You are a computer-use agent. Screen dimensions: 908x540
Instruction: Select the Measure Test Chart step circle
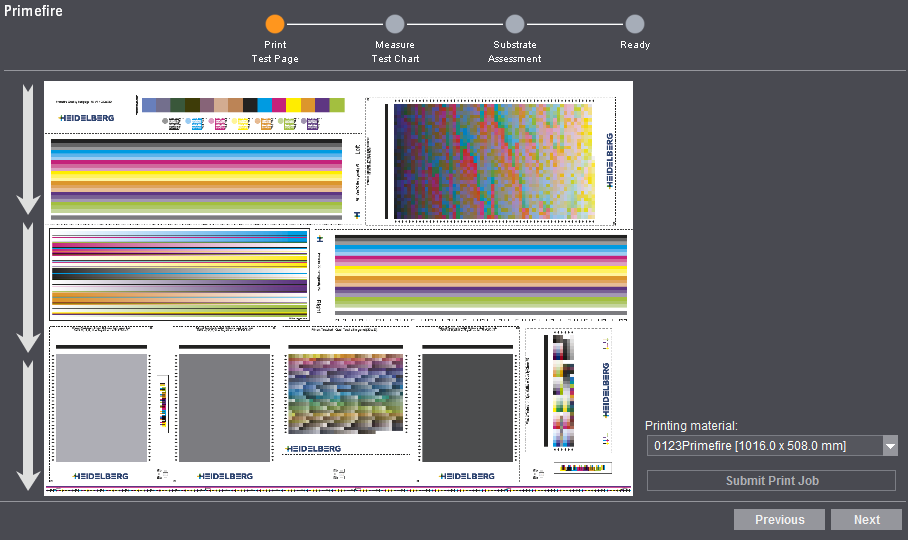tap(395, 24)
